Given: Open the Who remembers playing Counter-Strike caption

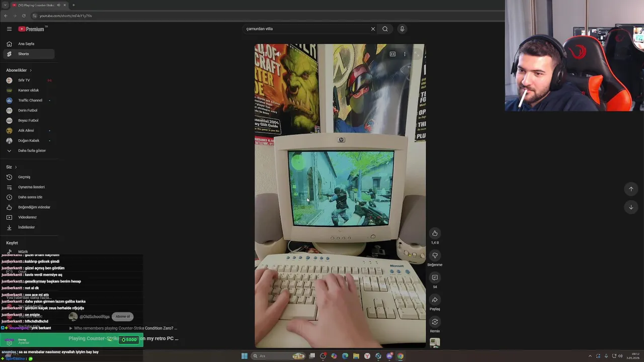Looking at the screenshot, I should 125,328.
